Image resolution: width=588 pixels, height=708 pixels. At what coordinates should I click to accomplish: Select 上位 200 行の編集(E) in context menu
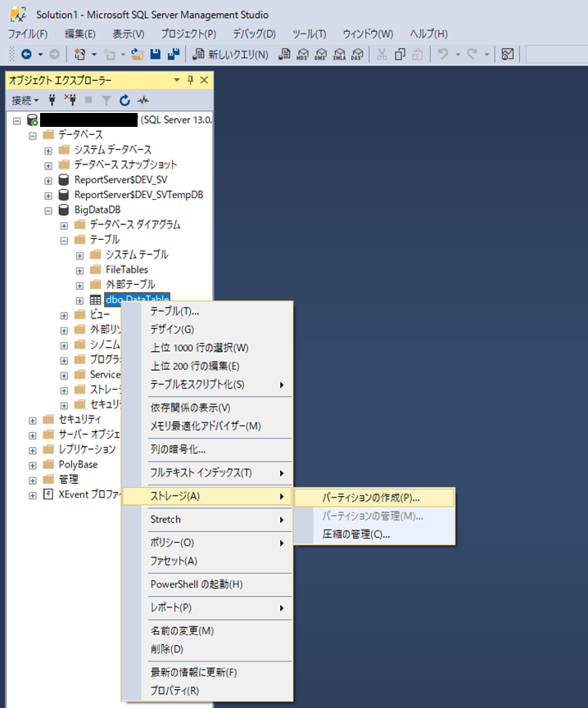(208, 366)
